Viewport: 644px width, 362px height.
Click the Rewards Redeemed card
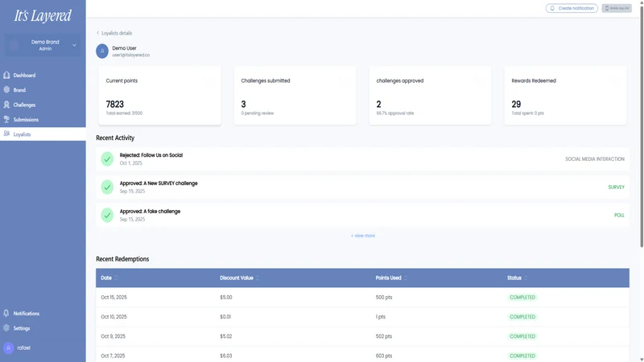[x=566, y=95]
